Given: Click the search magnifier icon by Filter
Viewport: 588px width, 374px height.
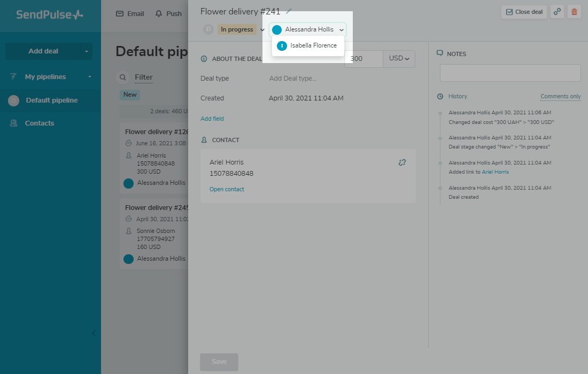Looking at the screenshot, I should coord(123,77).
